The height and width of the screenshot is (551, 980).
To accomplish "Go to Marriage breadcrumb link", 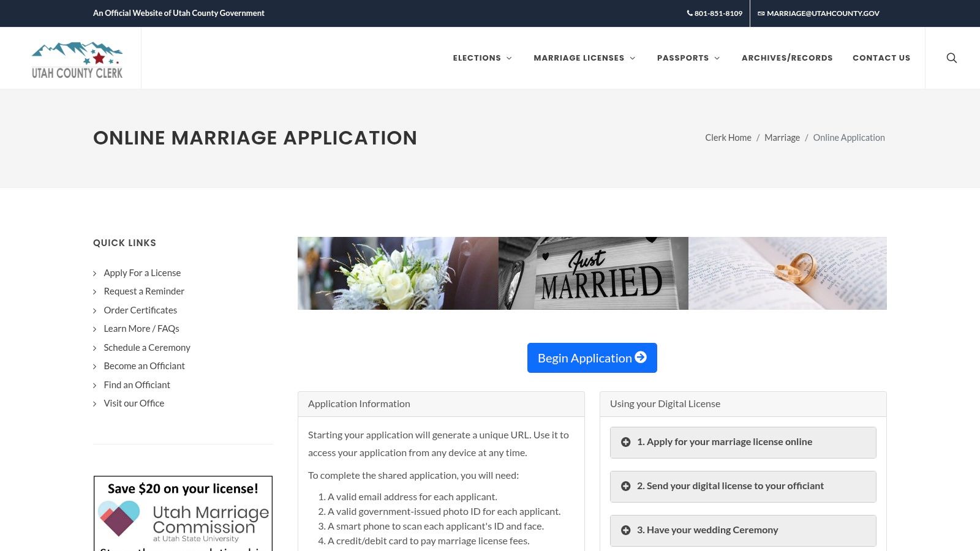I will pyautogui.click(x=782, y=138).
